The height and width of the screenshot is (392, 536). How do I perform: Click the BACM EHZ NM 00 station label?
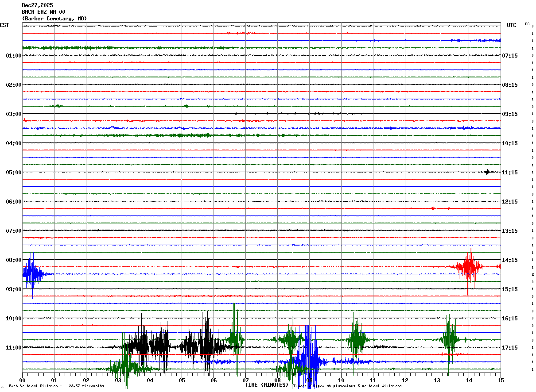(43, 12)
